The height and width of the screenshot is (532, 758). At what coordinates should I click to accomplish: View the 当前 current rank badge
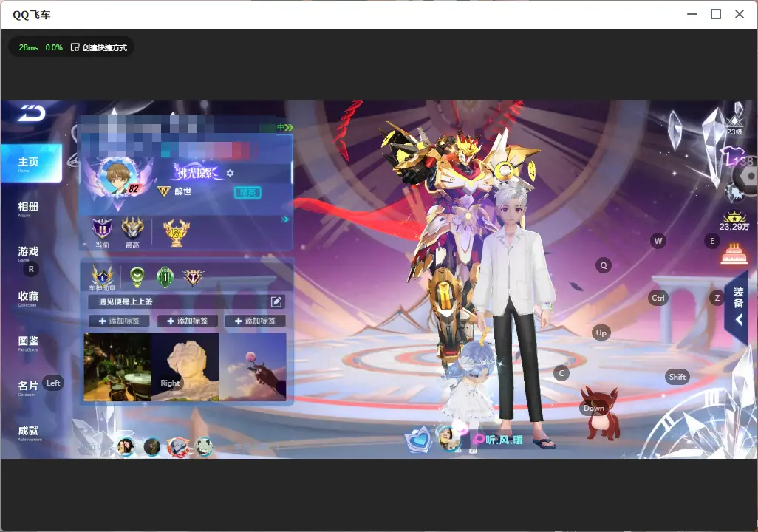(x=102, y=233)
